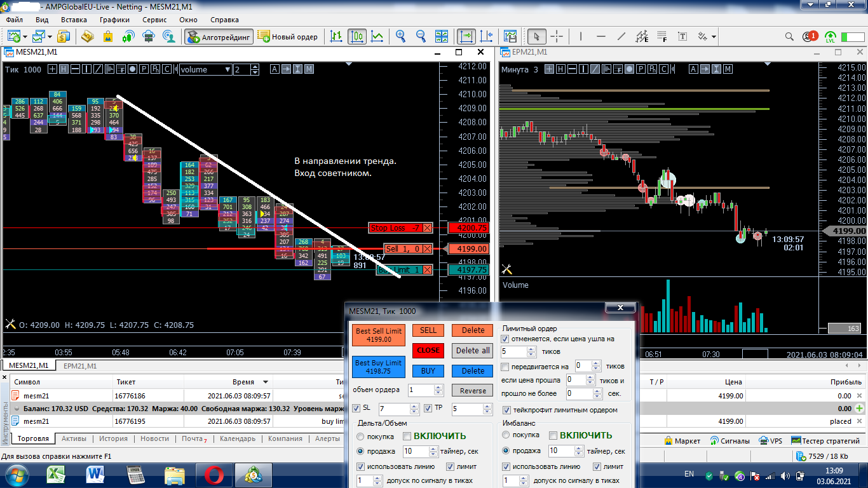Screen dimensions: 868x488
Task: Switch to the EPM21,M1 chart tab
Action: click(x=80, y=366)
